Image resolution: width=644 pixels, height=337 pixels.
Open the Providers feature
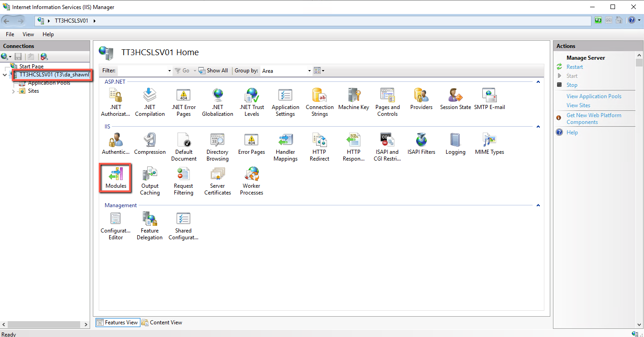[x=421, y=99]
